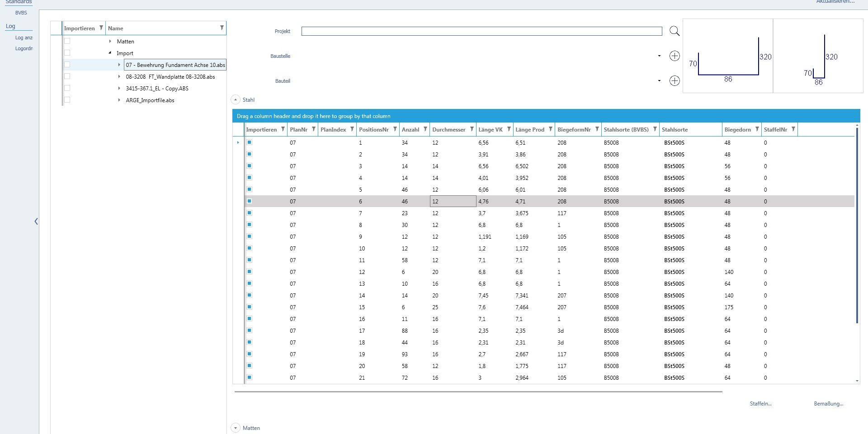Open the filter icon on Durchmesser column

[x=472, y=129]
